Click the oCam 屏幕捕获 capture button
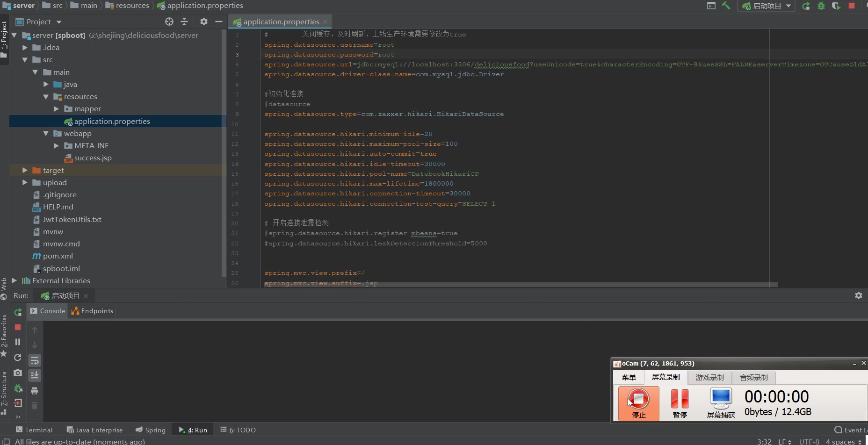 (721, 403)
